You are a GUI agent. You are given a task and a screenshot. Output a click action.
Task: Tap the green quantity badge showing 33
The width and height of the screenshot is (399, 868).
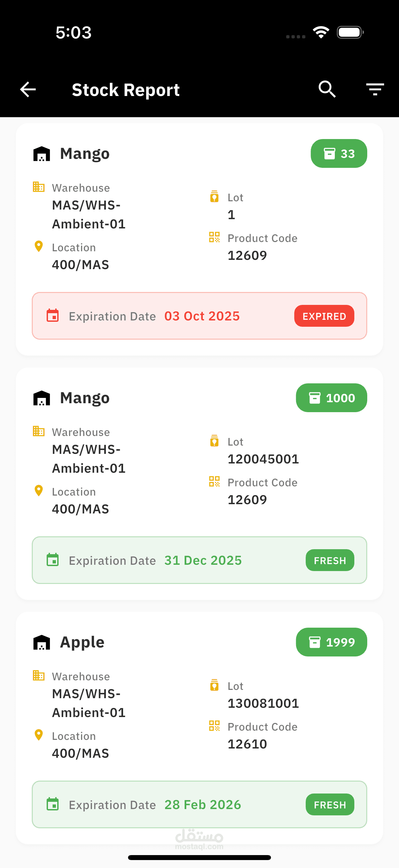pos(338,154)
